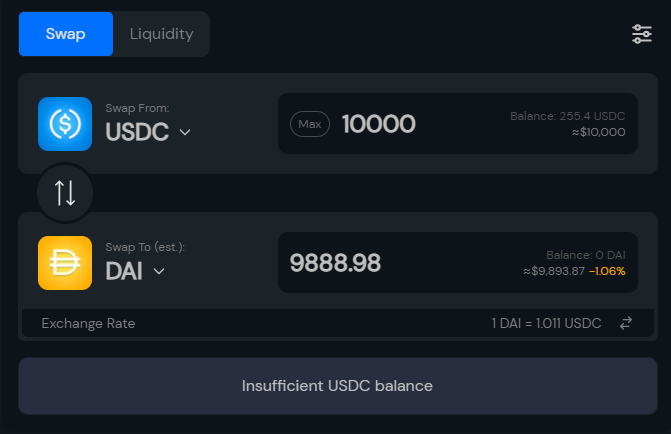The height and width of the screenshot is (434, 671).
Task: Open token list via DAI name
Action: (x=124, y=270)
